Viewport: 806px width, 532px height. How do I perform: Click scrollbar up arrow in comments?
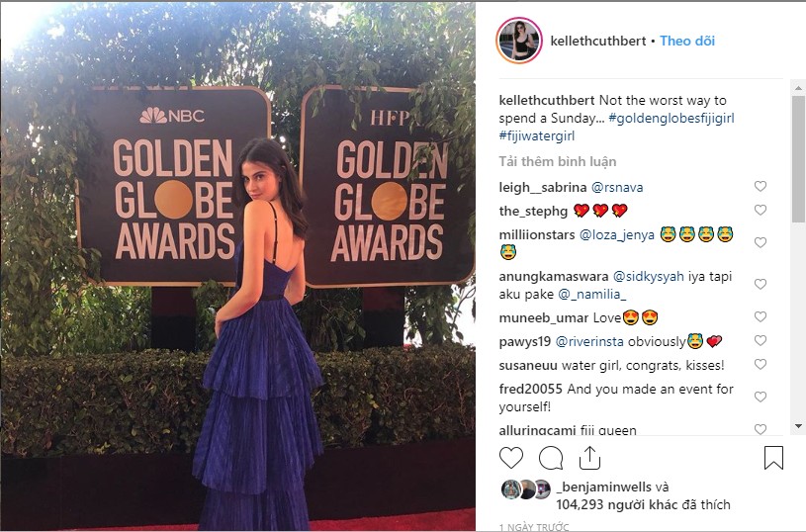click(798, 88)
